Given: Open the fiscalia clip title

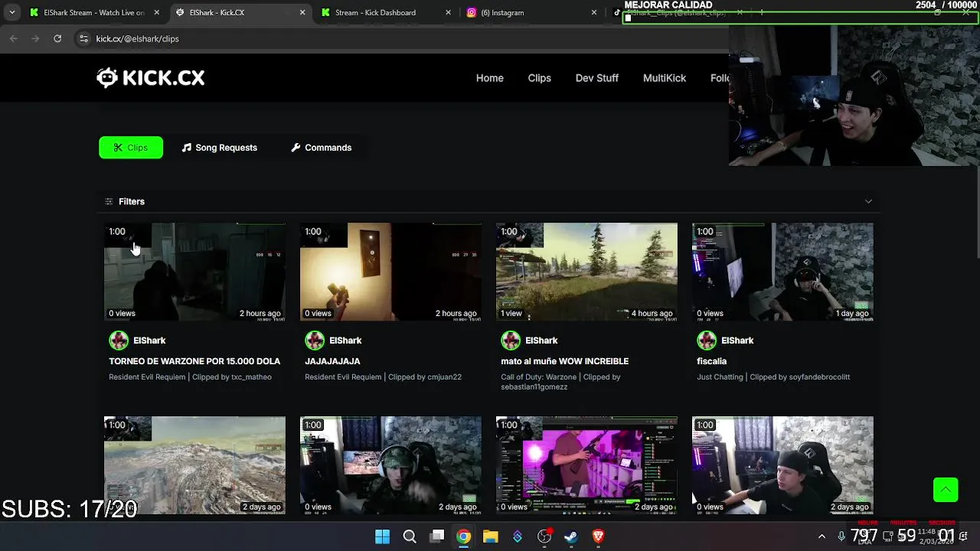Looking at the screenshot, I should pos(711,361).
